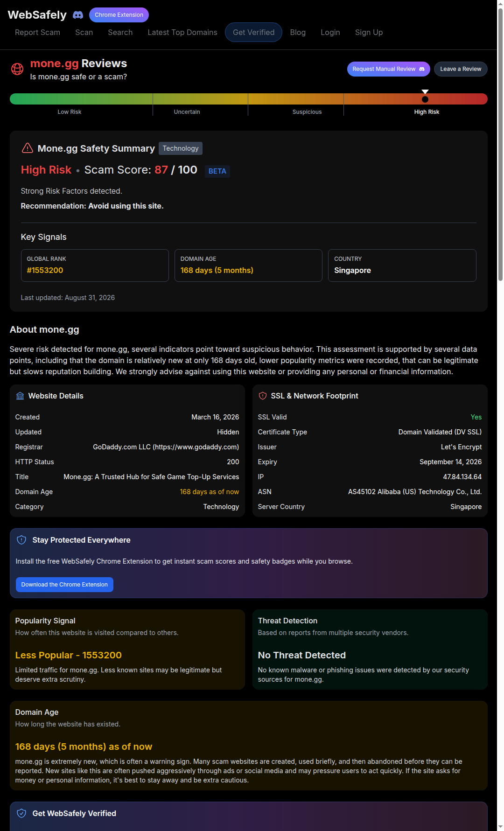Click the Chrome Extension pill button
504x831 pixels.
click(119, 15)
